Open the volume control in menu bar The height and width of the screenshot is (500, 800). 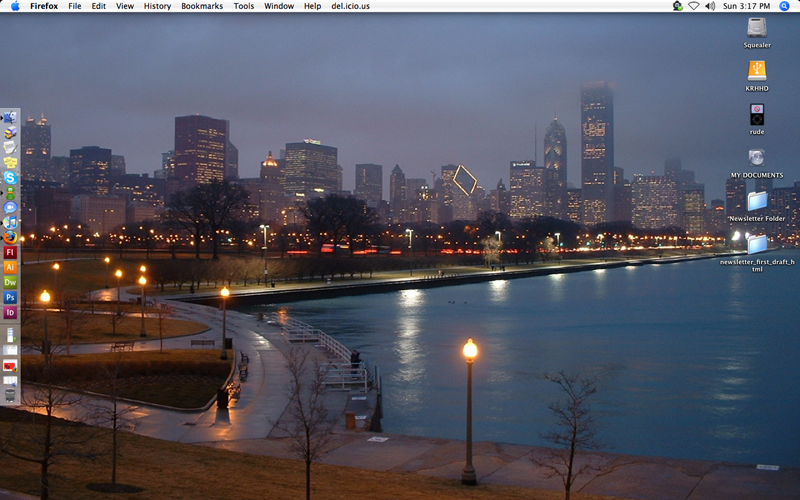click(x=710, y=6)
